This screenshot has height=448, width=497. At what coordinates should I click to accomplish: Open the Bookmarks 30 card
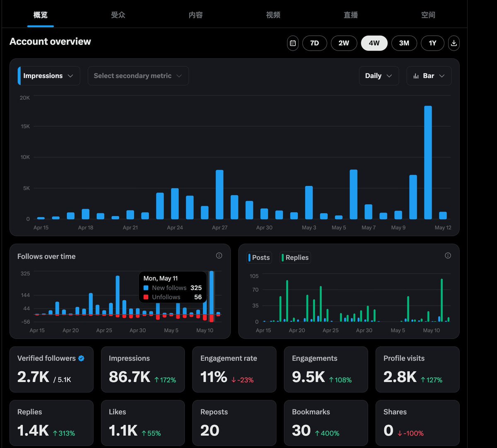pyautogui.click(x=326, y=423)
